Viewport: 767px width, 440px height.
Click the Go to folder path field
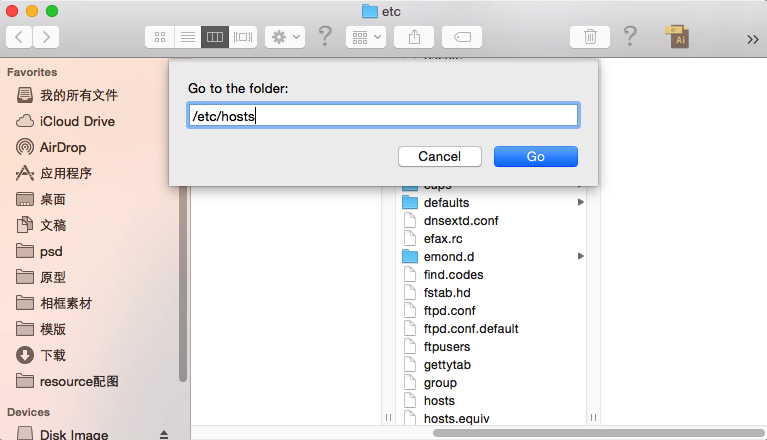pyautogui.click(x=384, y=115)
